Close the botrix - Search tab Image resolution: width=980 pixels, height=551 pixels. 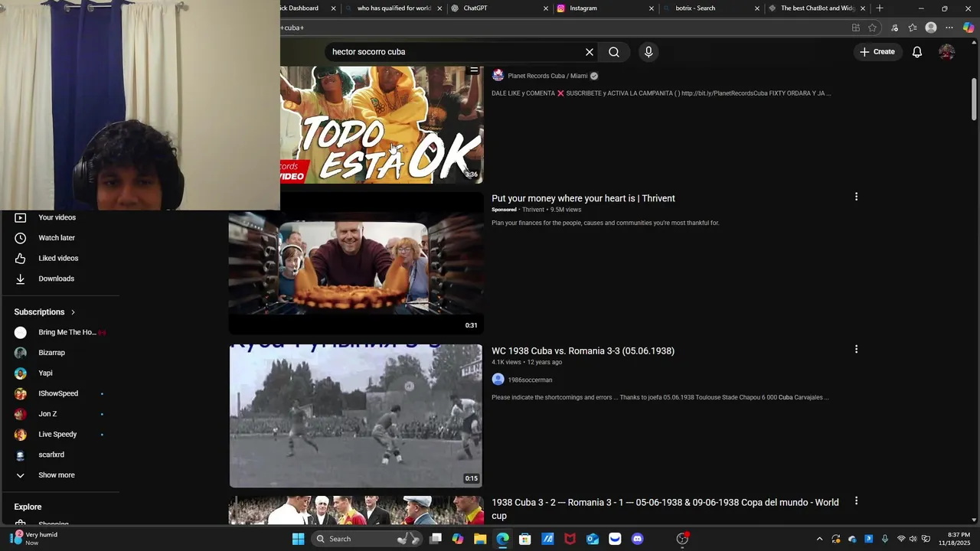coord(757,8)
